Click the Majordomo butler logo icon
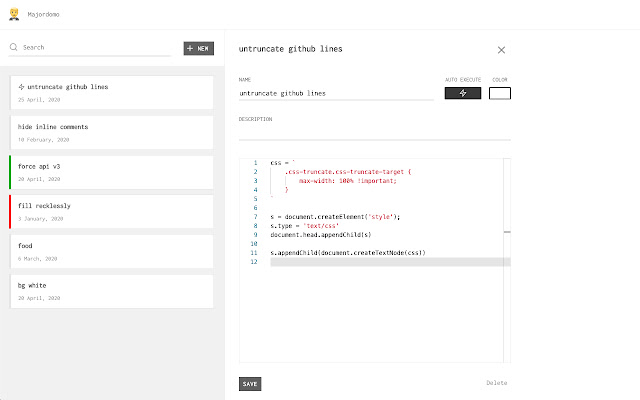 (x=14, y=16)
